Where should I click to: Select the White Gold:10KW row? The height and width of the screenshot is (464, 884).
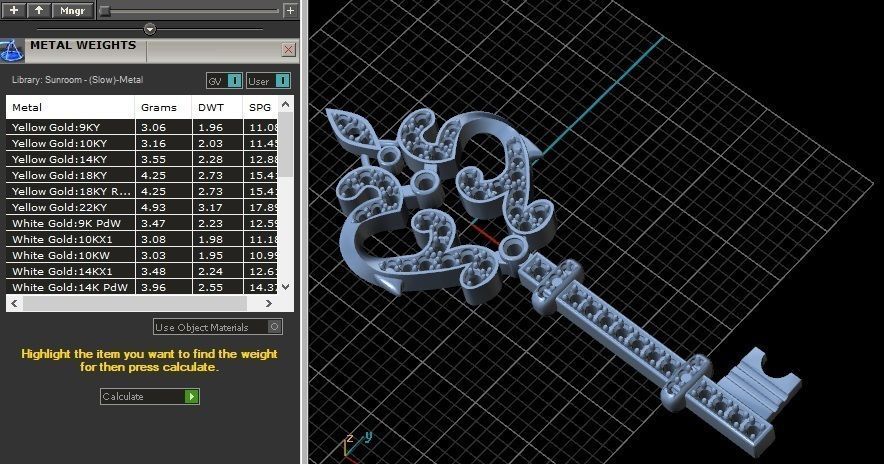(x=142, y=255)
